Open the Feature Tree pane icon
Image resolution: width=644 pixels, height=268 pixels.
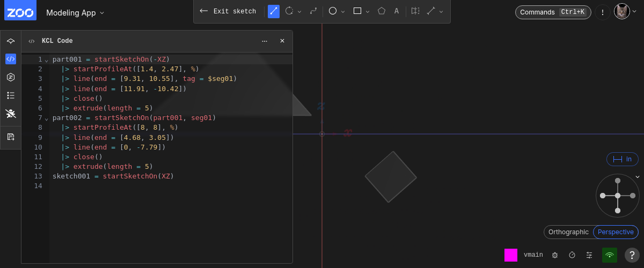pos(11,41)
